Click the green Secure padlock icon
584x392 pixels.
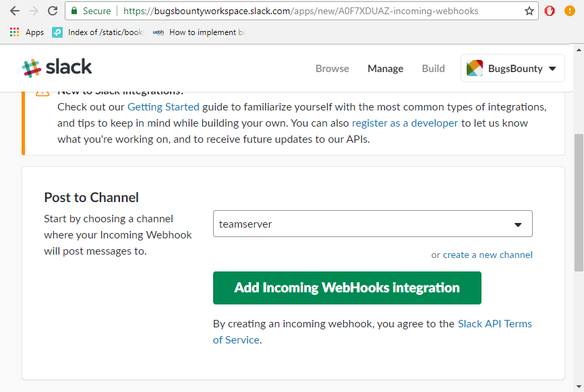[x=74, y=11]
